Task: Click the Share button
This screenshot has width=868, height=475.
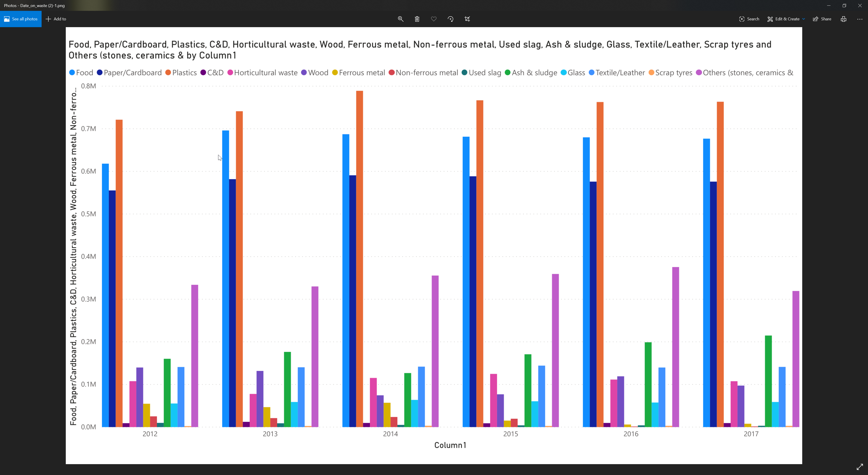Action: point(822,19)
